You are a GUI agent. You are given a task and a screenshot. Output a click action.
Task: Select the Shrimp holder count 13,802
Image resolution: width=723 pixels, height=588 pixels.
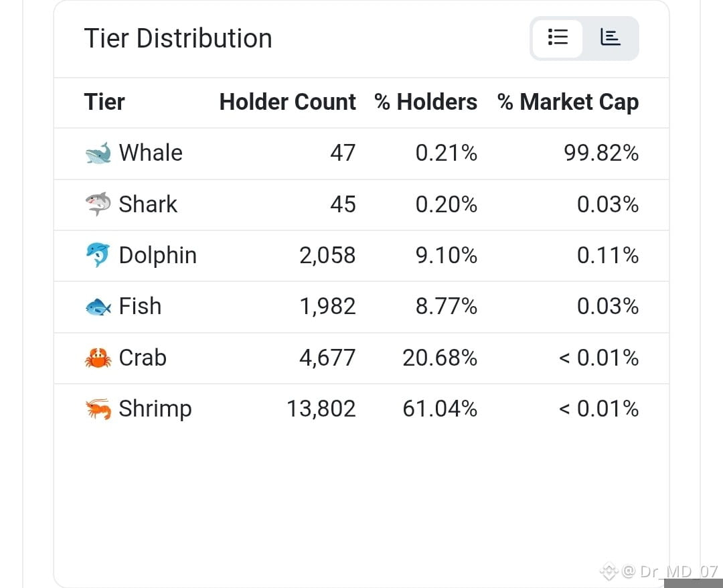coord(321,409)
